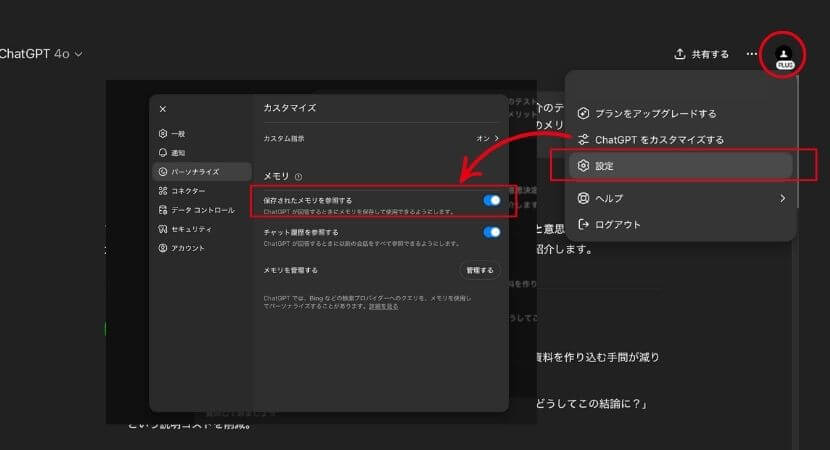Close the settings dialog with X
The width and height of the screenshot is (830, 450).
click(163, 109)
